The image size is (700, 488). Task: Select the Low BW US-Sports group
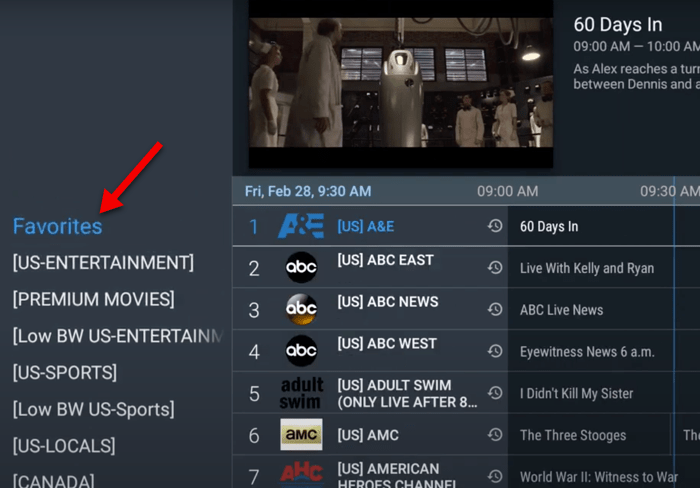click(93, 409)
